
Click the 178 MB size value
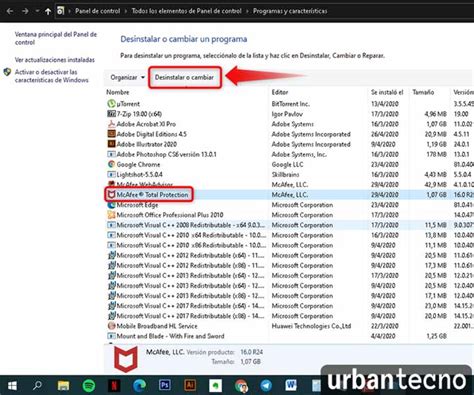coord(437,154)
